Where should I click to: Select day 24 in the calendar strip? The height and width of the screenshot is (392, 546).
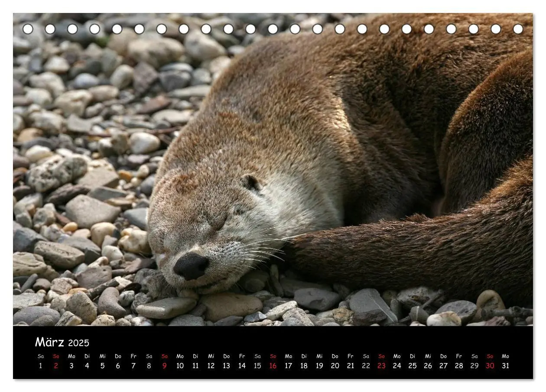(x=397, y=366)
